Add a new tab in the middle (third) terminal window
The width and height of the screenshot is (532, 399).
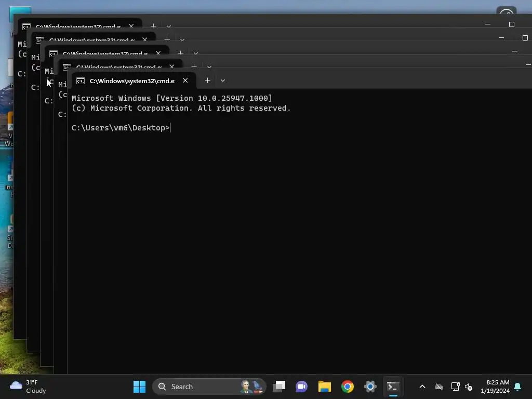click(x=180, y=52)
